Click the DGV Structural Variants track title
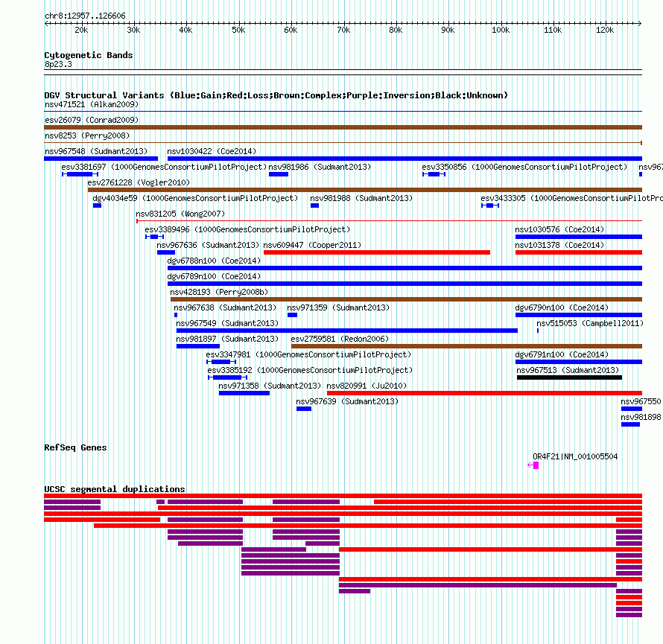Screen dimensions: 663x644 point(276,95)
